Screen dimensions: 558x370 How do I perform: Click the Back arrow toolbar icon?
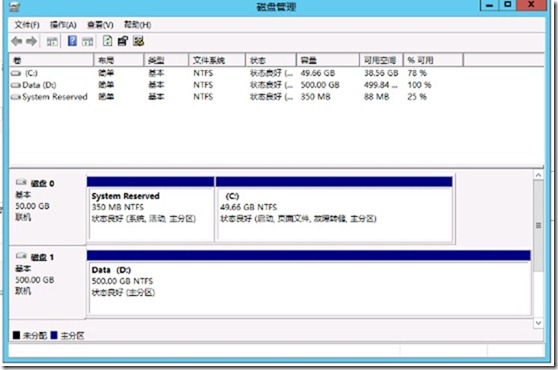pos(16,41)
